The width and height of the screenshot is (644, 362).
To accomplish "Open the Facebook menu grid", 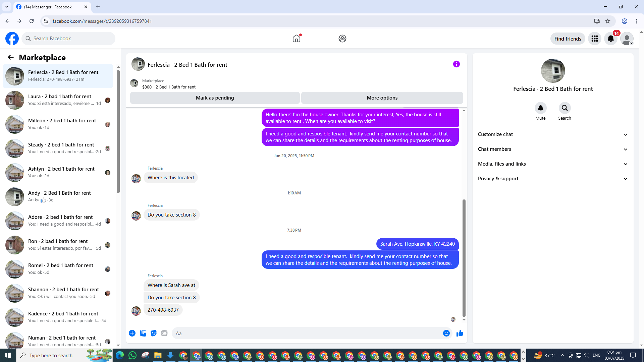I will pyautogui.click(x=594, y=39).
